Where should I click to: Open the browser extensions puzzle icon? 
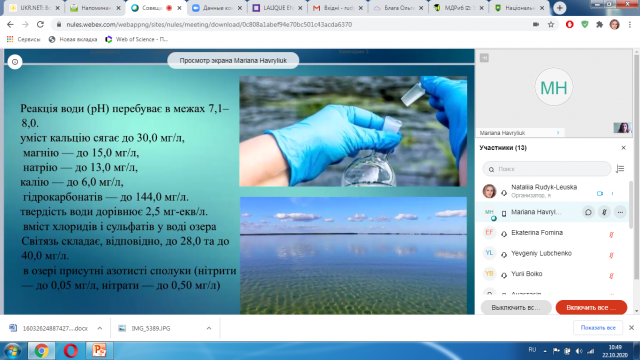[599, 24]
